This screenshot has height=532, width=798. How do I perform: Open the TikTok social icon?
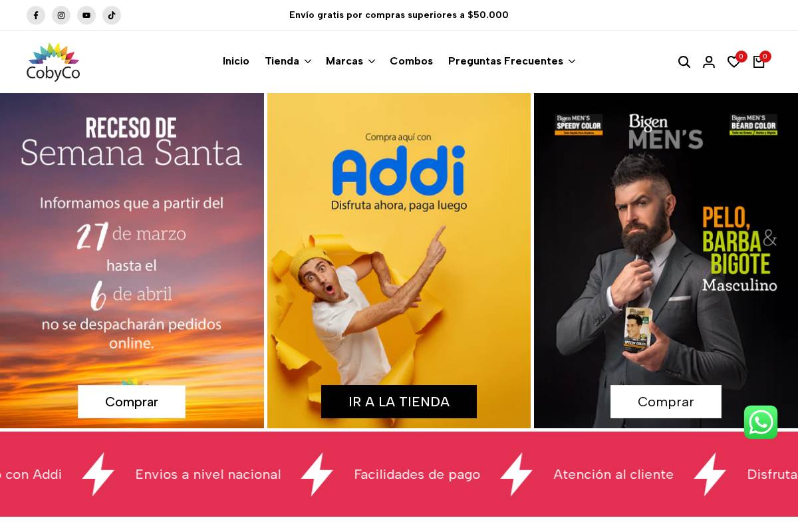pyautogui.click(x=112, y=15)
